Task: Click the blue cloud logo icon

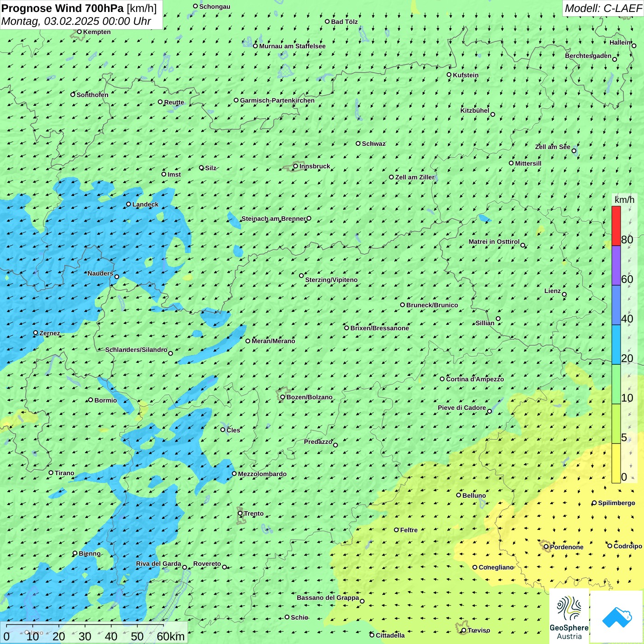Action: click(x=617, y=617)
